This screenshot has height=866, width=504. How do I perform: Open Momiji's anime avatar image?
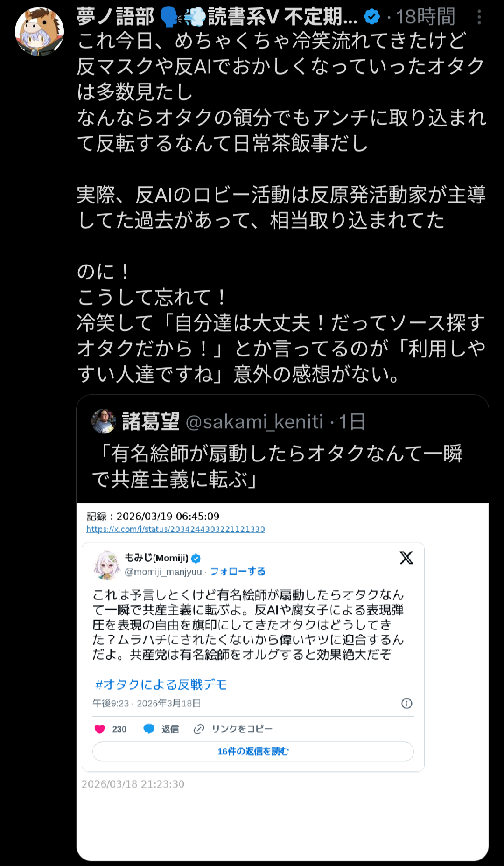click(107, 565)
